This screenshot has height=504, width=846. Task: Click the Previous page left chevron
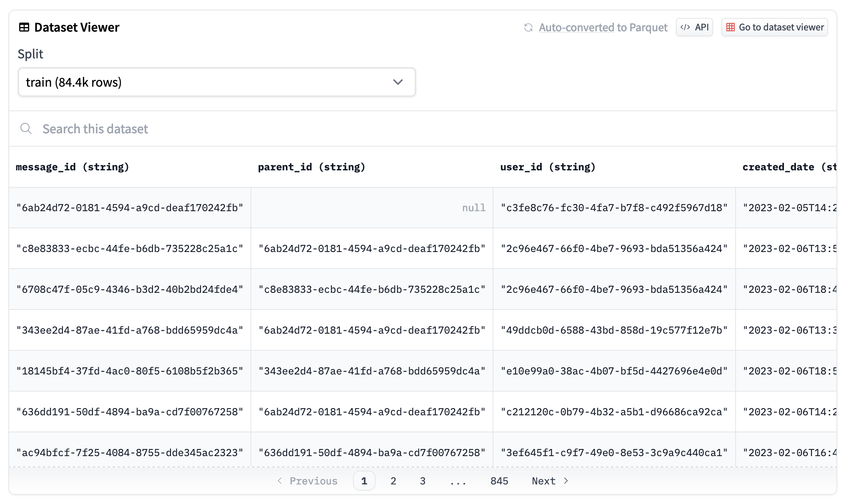(x=280, y=481)
